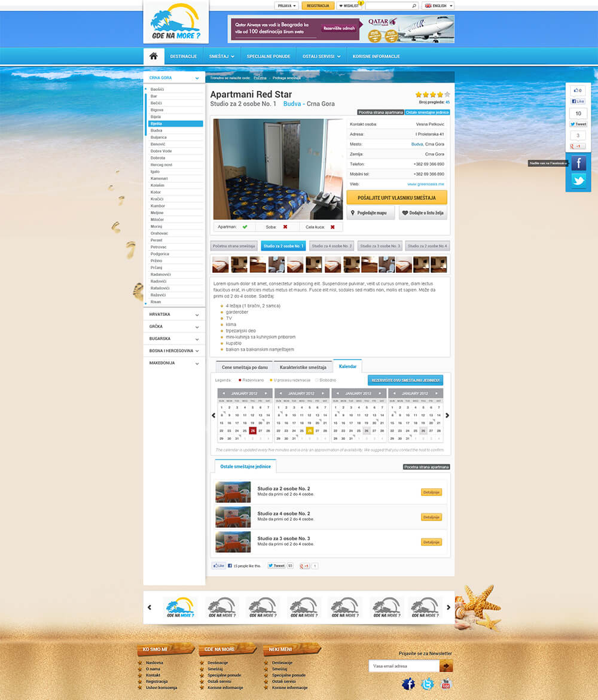
Task: Expand the Smeštaj navigation menu
Action: [x=221, y=56]
